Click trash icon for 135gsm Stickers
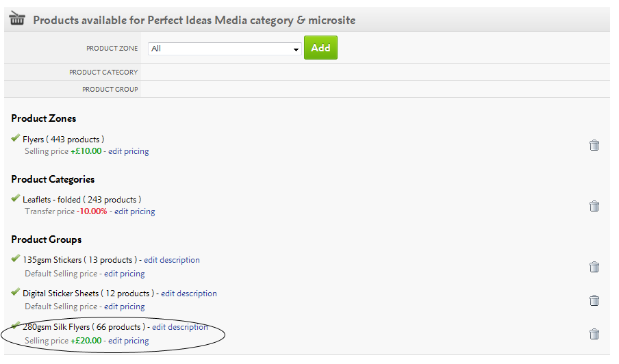The height and width of the screenshot is (364, 619). [x=594, y=267]
